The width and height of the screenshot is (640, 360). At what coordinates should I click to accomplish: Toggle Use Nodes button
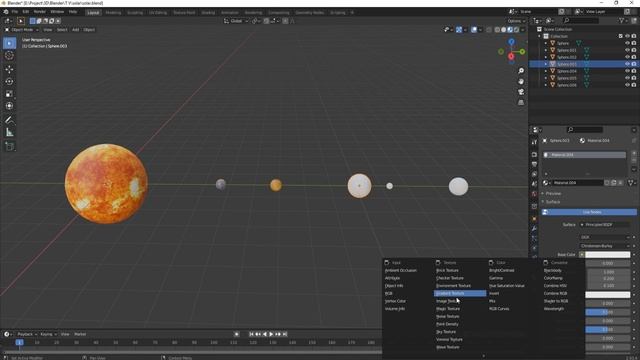(589, 212)
